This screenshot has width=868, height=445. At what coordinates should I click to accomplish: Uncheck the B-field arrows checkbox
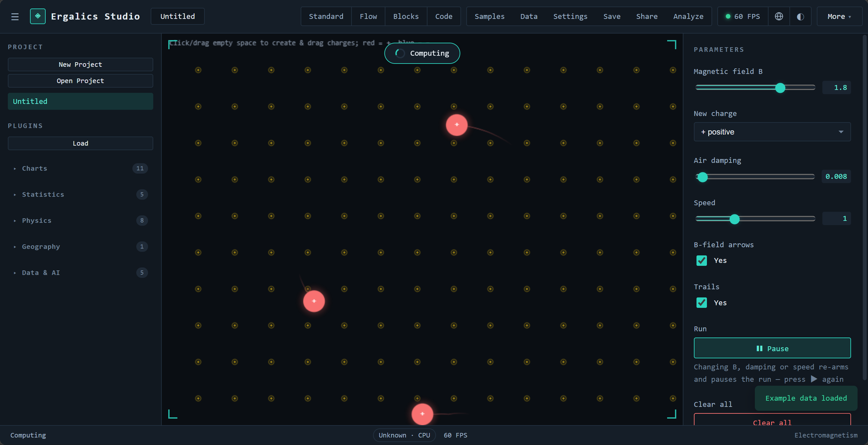click(x=702, y=261)
